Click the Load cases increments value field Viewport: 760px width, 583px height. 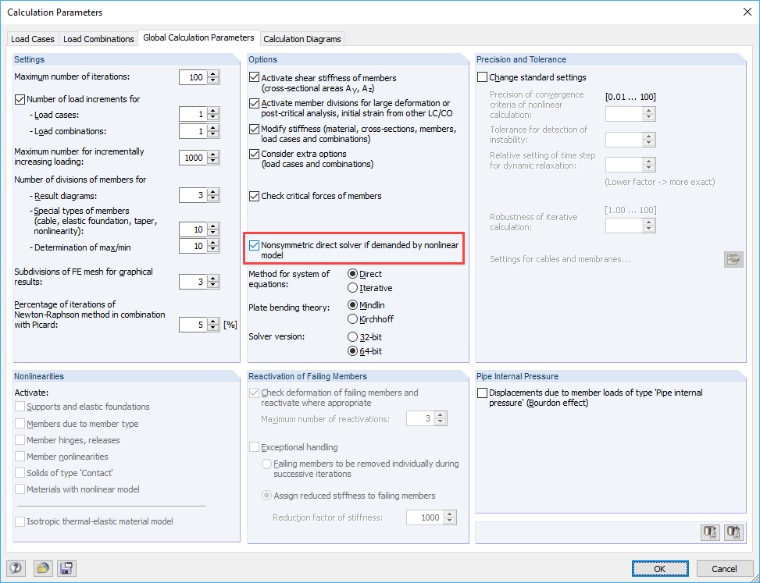193,114
